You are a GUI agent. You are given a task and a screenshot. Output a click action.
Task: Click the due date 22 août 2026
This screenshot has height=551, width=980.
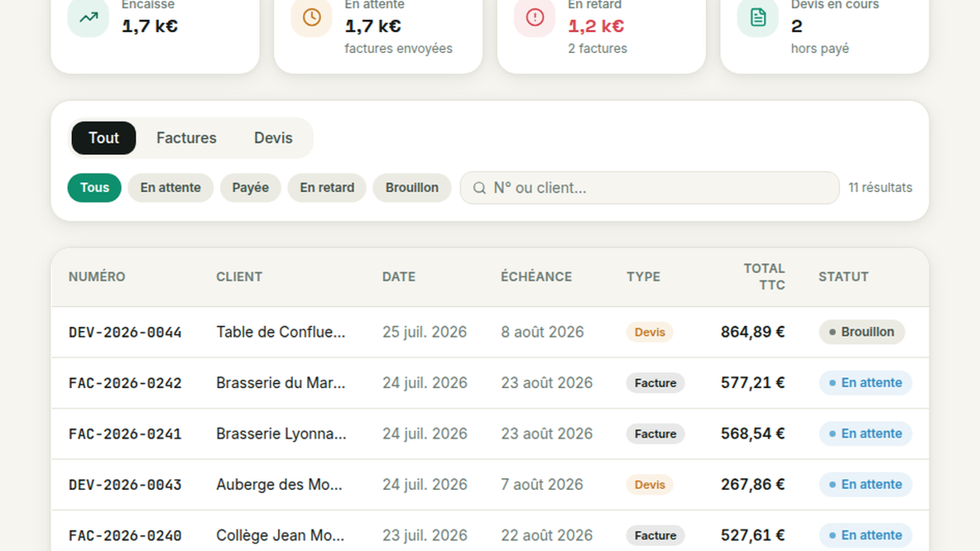546,535
